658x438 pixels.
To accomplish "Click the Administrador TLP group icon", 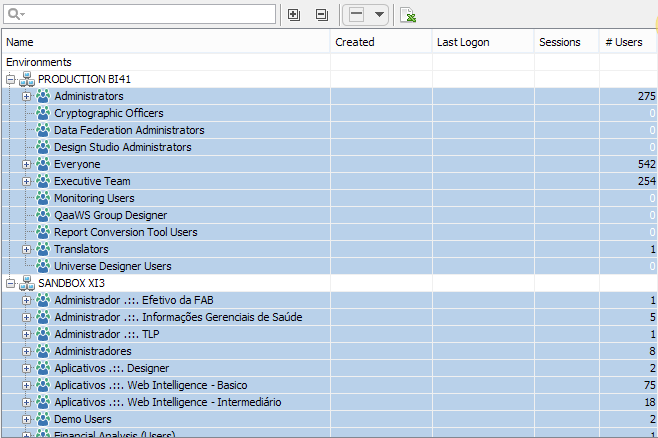I will [43, 334].
